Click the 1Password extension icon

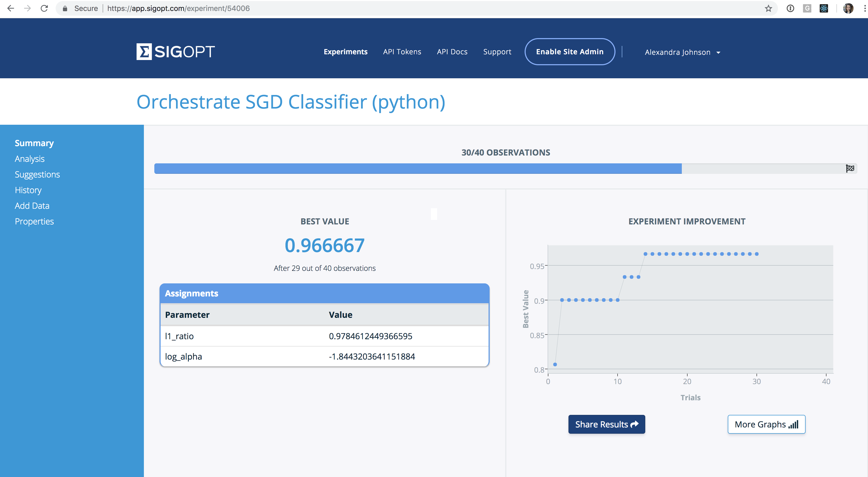tap(790, 8)
